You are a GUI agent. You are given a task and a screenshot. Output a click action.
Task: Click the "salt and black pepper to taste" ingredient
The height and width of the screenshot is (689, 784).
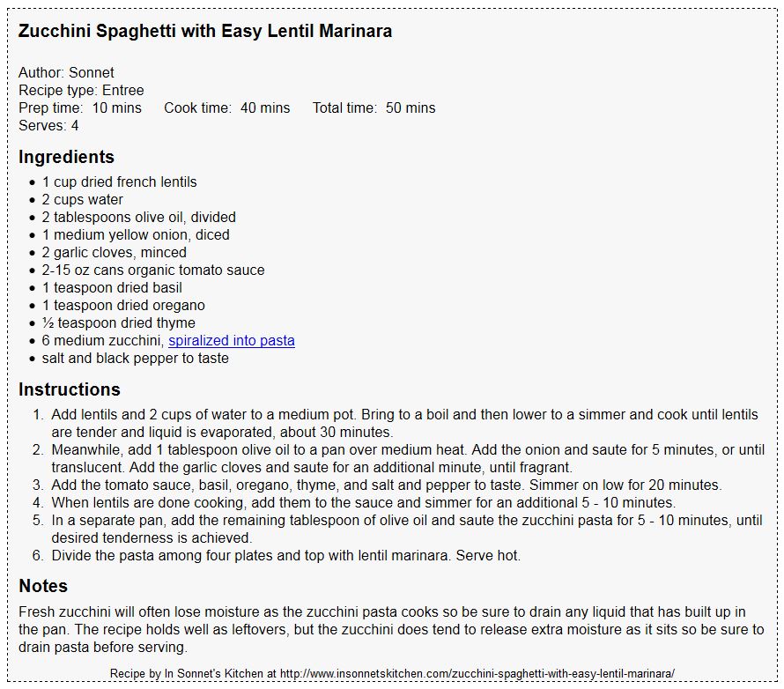coord(136,359)
